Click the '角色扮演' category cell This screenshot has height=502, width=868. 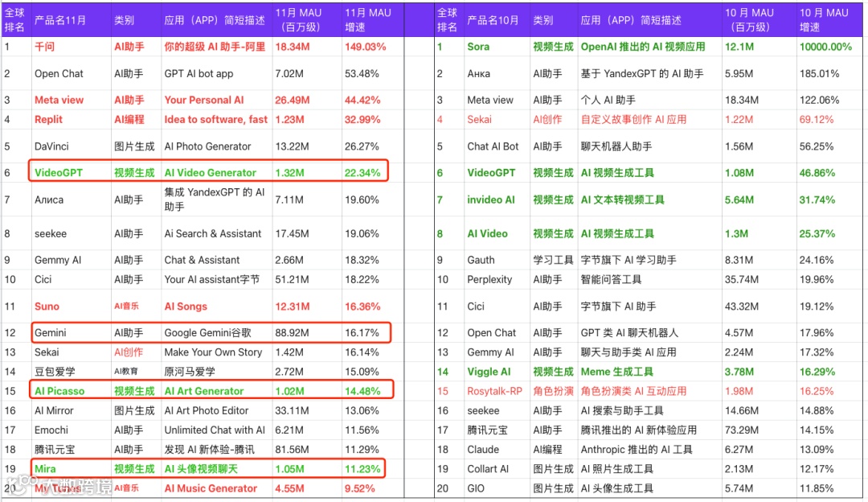(553, 391)
